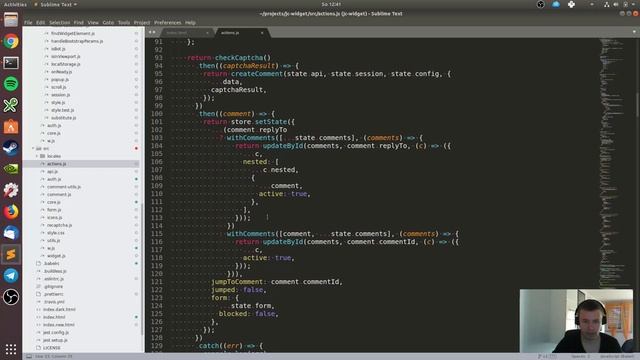Open the tab list dropdown at top right

(634, 32)
